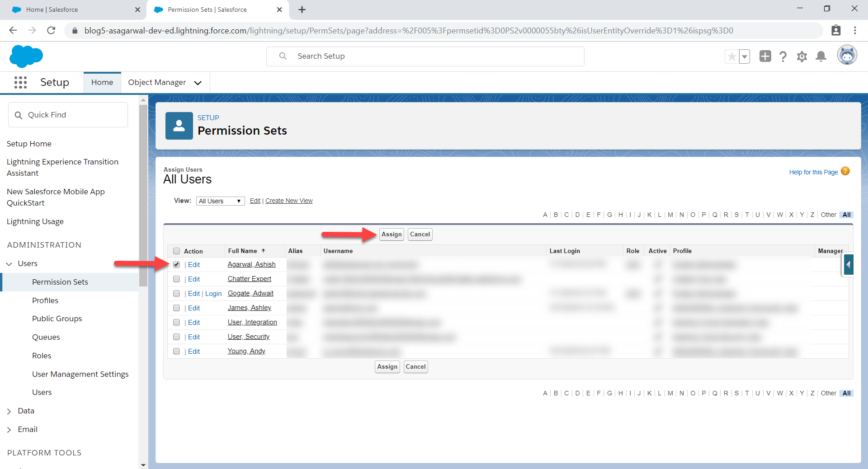Image resolution: width=868 pixels, height=469 pixels.
Task: Open Roles in sidebar
Action: click(x=42, y=356)
